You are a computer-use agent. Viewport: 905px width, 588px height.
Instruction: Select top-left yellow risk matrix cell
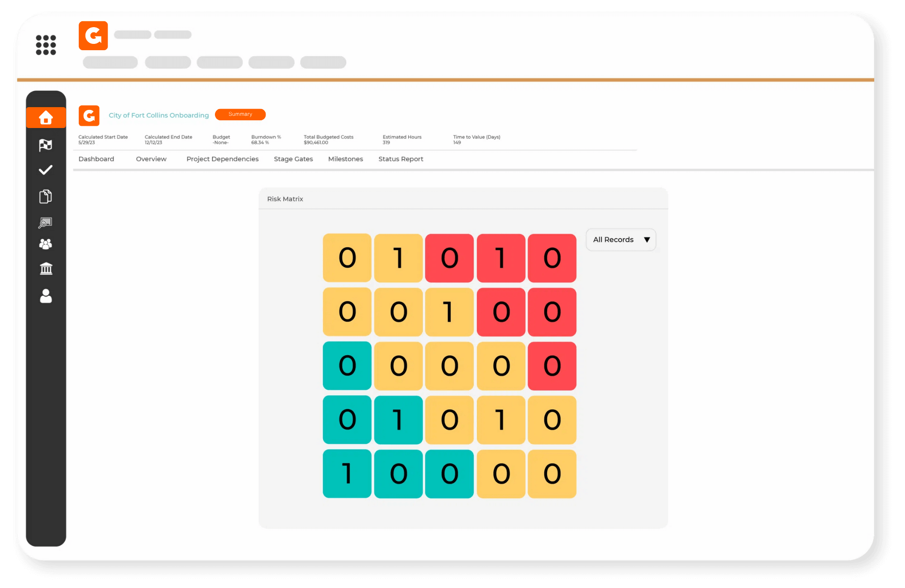coord(347,258)
